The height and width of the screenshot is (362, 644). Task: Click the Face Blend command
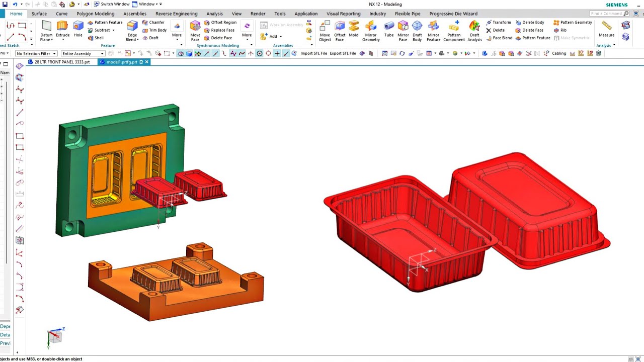click(x=499, y=38)
